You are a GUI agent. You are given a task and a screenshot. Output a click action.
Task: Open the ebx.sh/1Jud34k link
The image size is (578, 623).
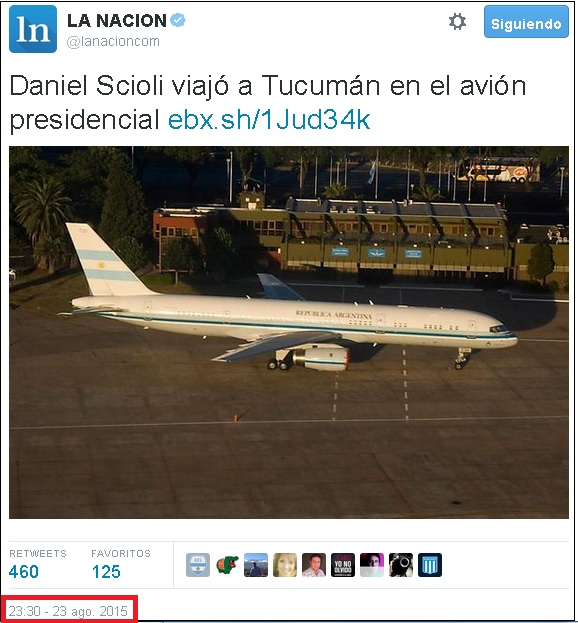tap(269, 119)
